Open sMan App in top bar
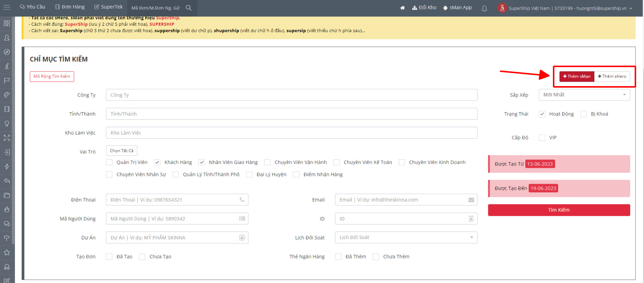 457,7
